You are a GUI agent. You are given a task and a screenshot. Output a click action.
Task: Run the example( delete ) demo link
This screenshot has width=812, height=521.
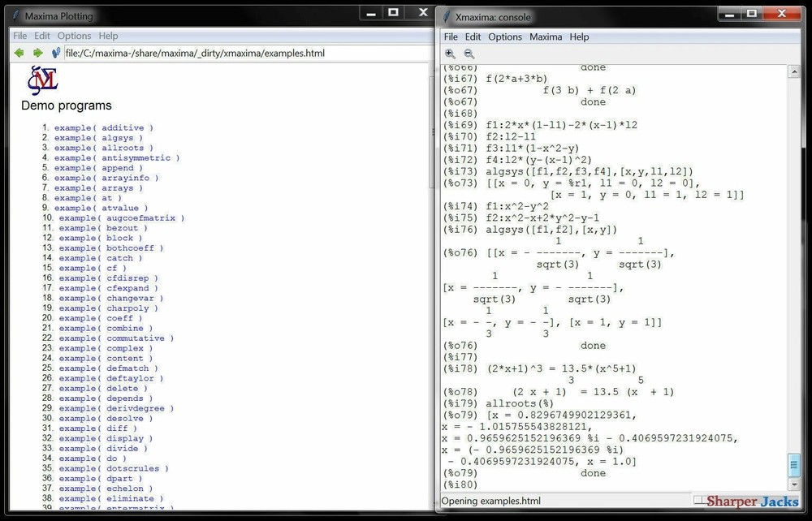[103, 388]
